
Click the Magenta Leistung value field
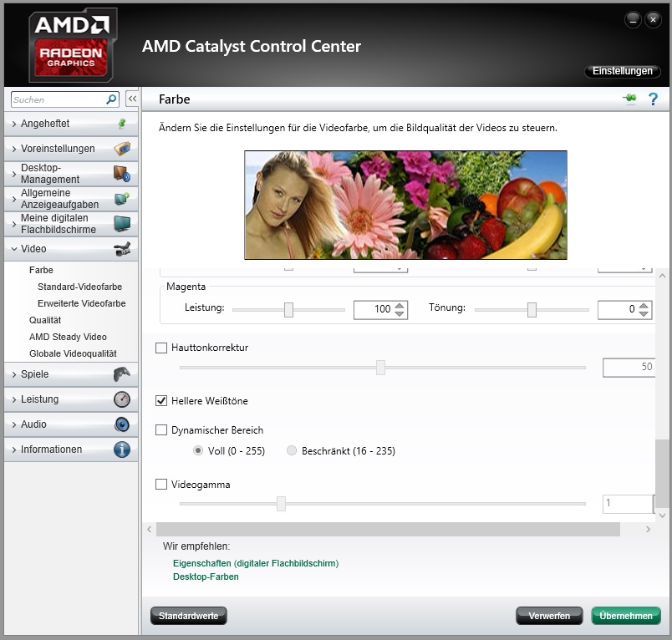[380, 310]
